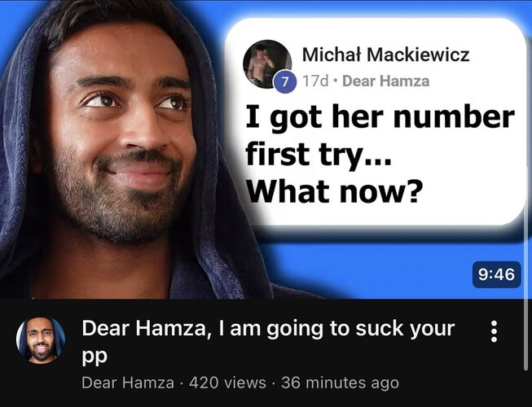The image size is (532, 407).
Task: Play the video via its thumbnail
Action: pyautogui.click(x=266, y=149)
